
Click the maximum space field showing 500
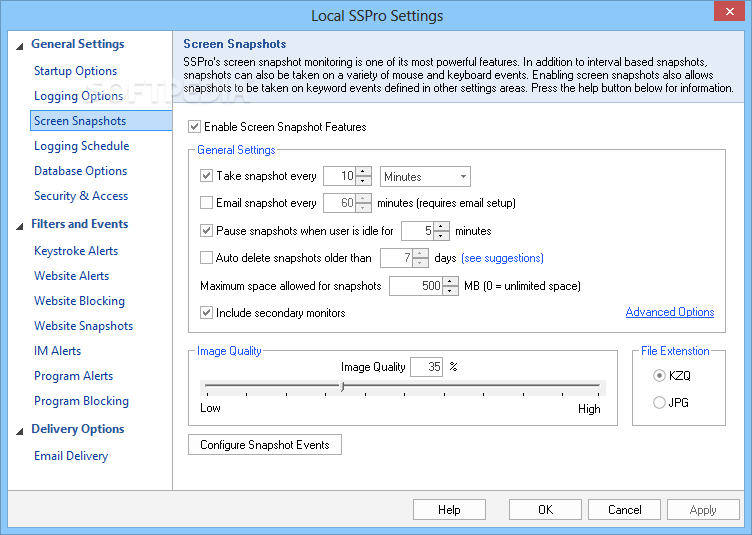coord(416,286)
